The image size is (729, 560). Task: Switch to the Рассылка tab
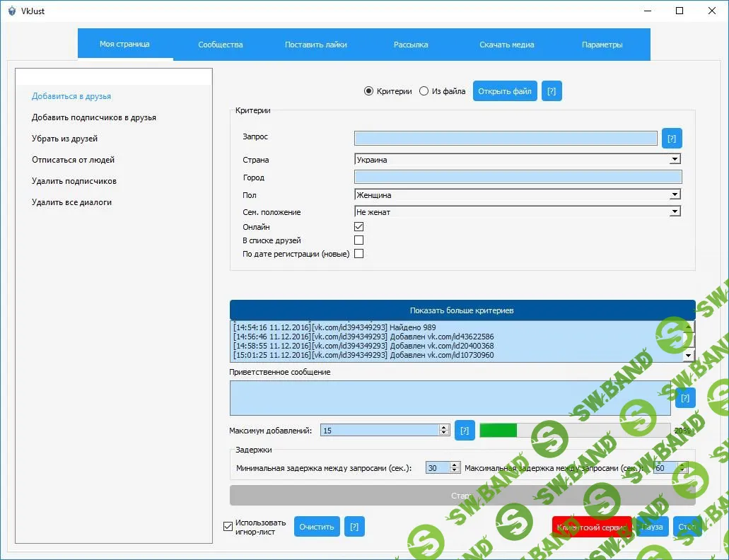tap(410, 44)
